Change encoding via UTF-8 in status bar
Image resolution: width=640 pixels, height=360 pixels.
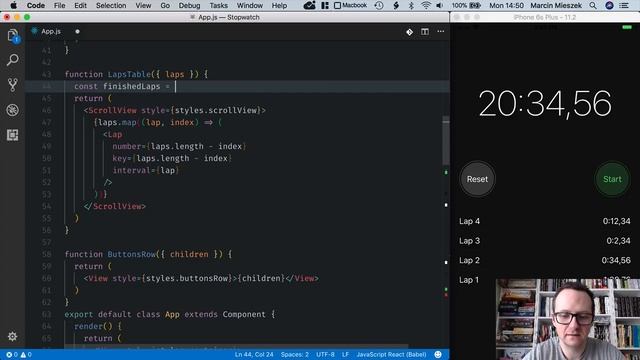click(325, 355)
